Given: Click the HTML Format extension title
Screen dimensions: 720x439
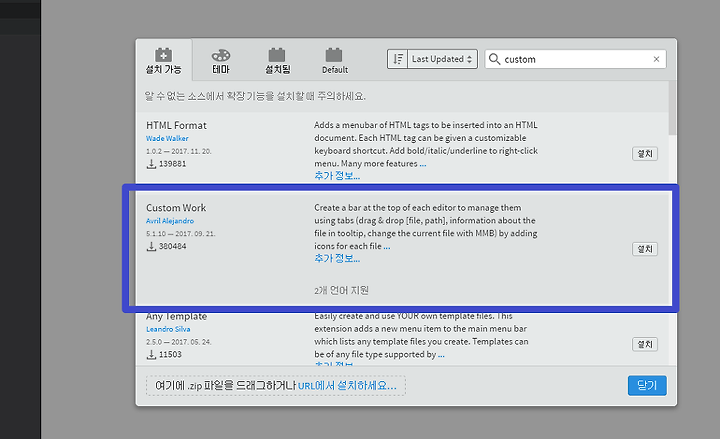Looking at the screenshot, I should tap(176, 125).
